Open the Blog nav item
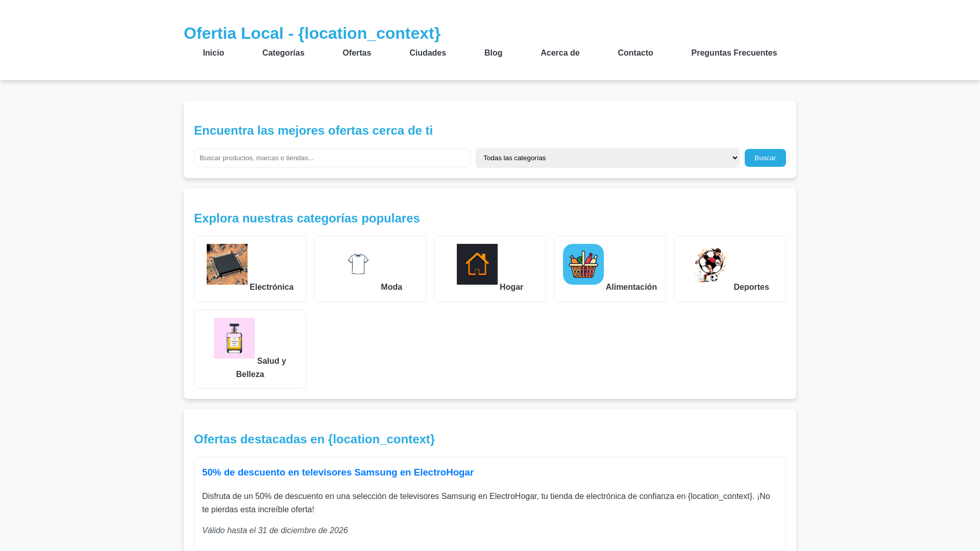The image size is (980, 551). coord(493,53)
